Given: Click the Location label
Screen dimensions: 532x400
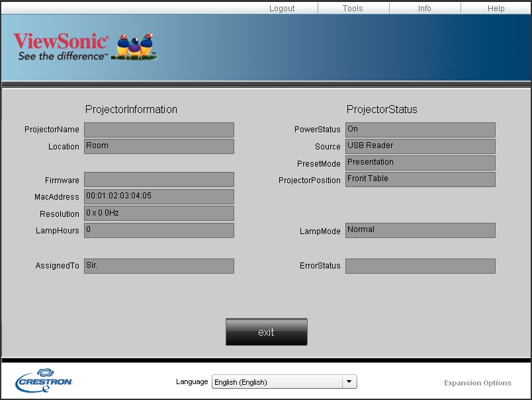Looking at the screenshot, I should (64, 146).
